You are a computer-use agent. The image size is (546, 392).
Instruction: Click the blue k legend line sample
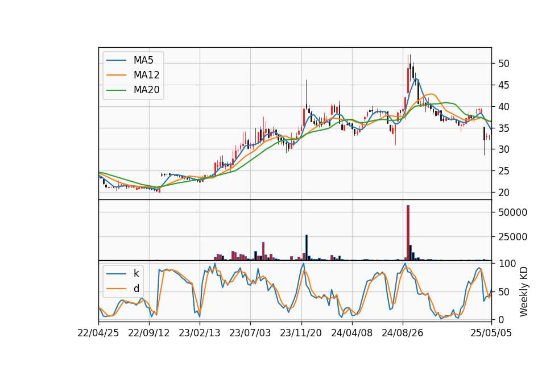116,273
